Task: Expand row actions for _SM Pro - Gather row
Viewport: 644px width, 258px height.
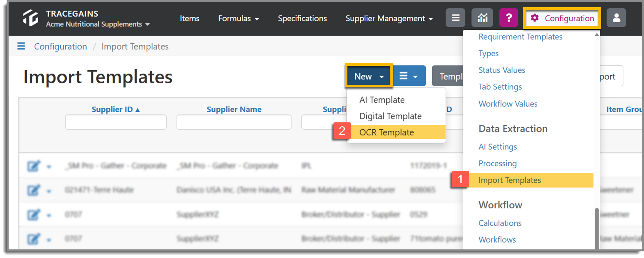Action: (49, 167)
